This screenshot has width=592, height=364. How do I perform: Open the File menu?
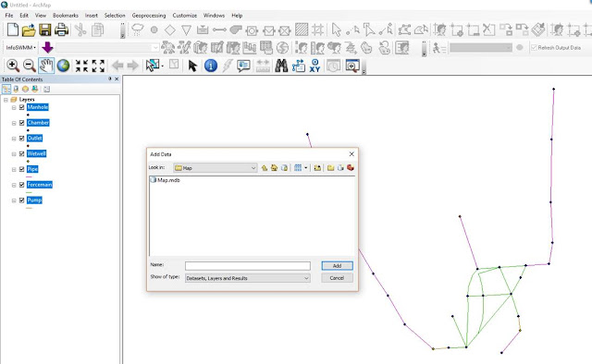pos(9,16)
